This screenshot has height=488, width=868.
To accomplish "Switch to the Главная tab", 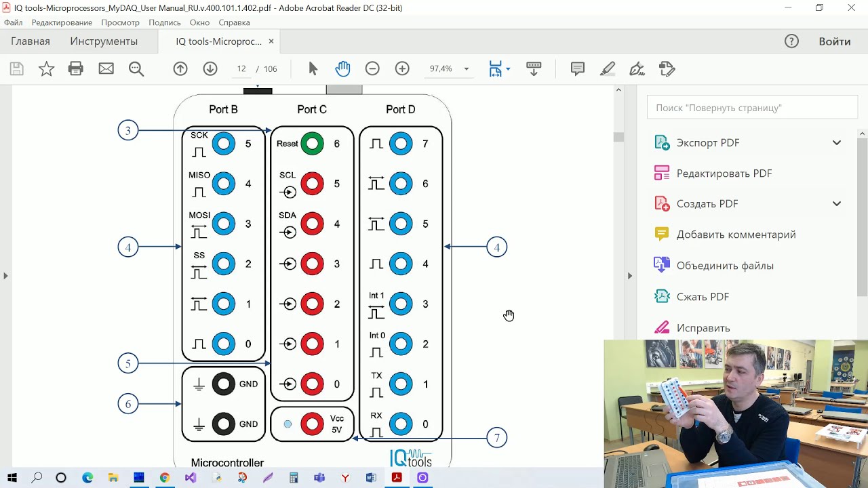I will 31,41.
